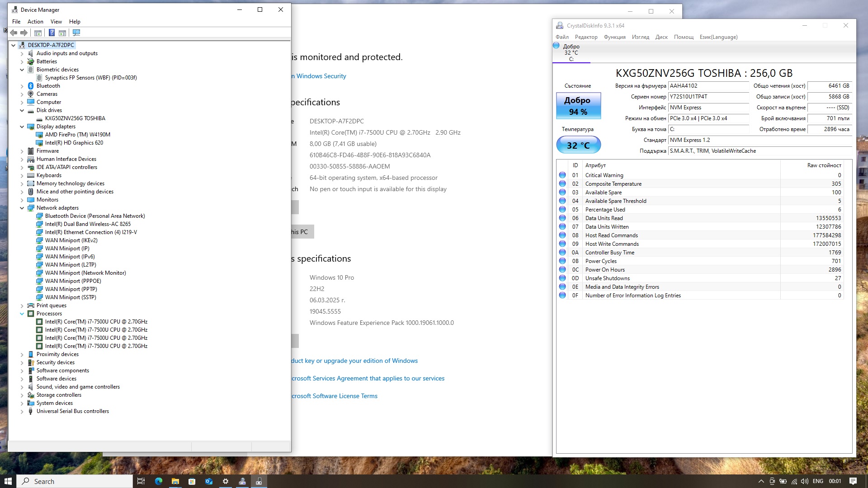Select the Synaptics FP Sensors device icon
868x488 pixels.
click(x=39, y=78)
